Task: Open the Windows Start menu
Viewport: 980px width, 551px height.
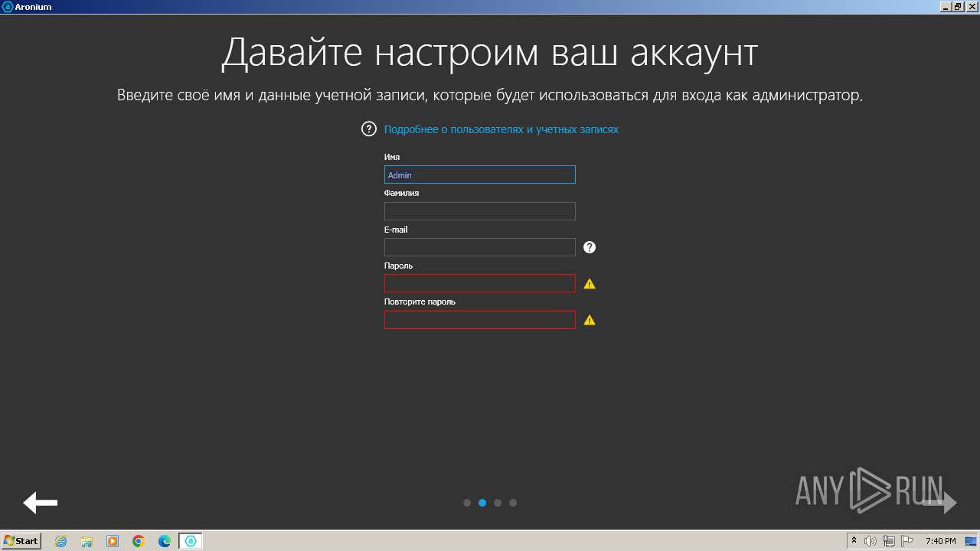Action: pos(21,541)
